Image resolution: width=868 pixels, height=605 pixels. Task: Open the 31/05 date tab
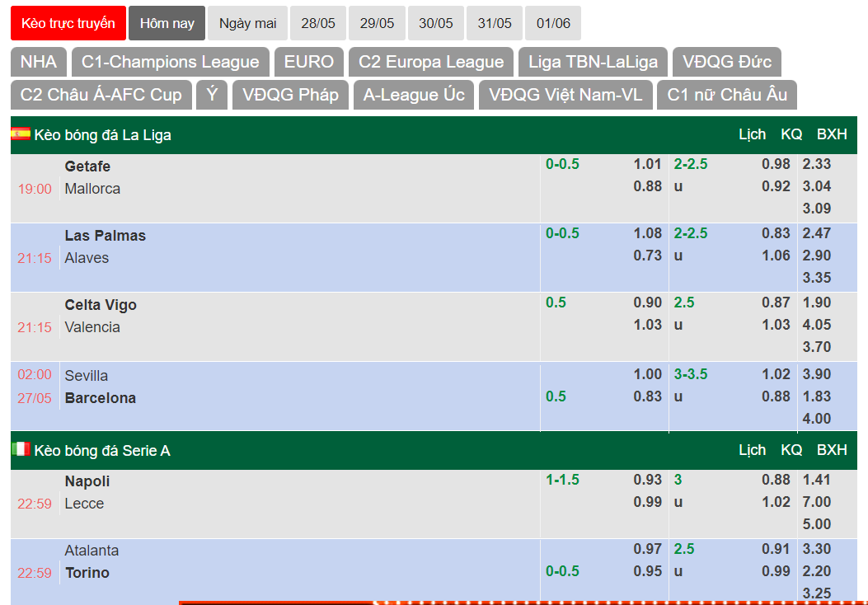(x=495, y=23)
